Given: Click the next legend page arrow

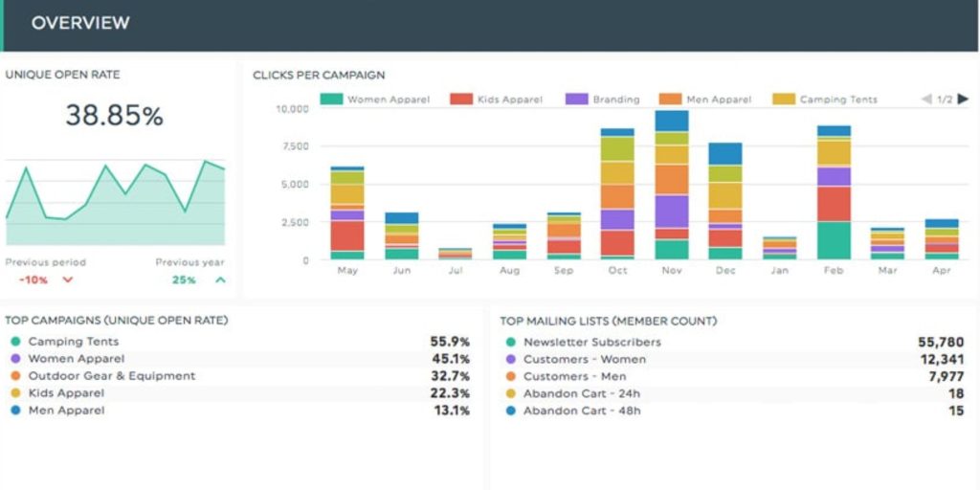Looking at the screenshot, I should tap(963, 100).
